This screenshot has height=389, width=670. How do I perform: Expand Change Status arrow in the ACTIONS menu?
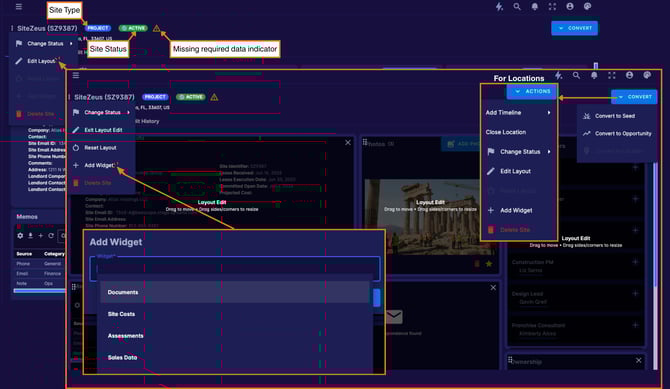point(549,152)
